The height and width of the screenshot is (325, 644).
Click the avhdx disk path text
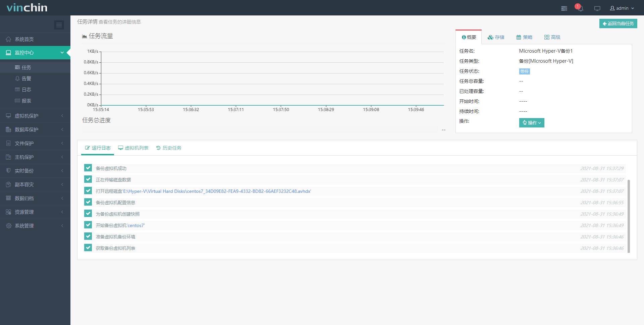(217, 191)
